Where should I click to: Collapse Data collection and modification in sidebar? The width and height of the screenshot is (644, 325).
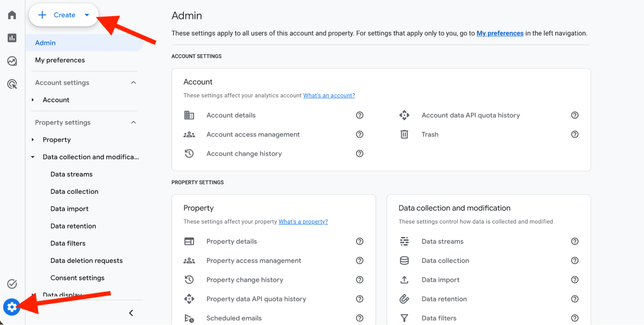[x=33, y=157]
